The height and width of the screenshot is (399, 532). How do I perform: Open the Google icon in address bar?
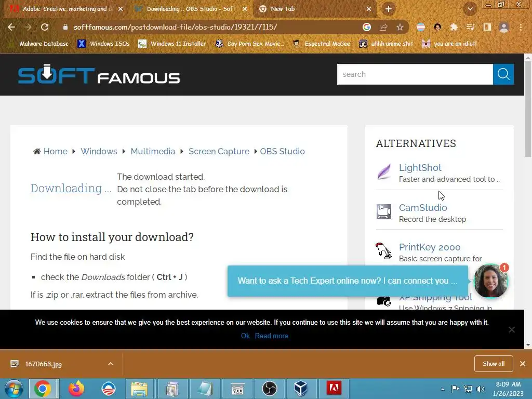coord(366,27)
